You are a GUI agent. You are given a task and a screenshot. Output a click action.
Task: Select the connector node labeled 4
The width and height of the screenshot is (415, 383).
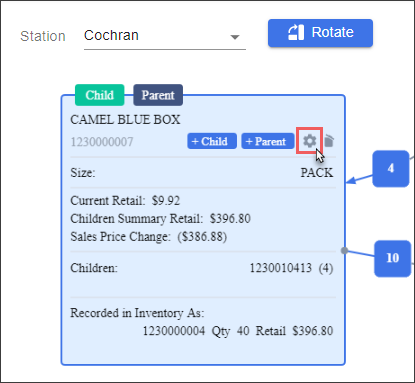pos(391,168)
